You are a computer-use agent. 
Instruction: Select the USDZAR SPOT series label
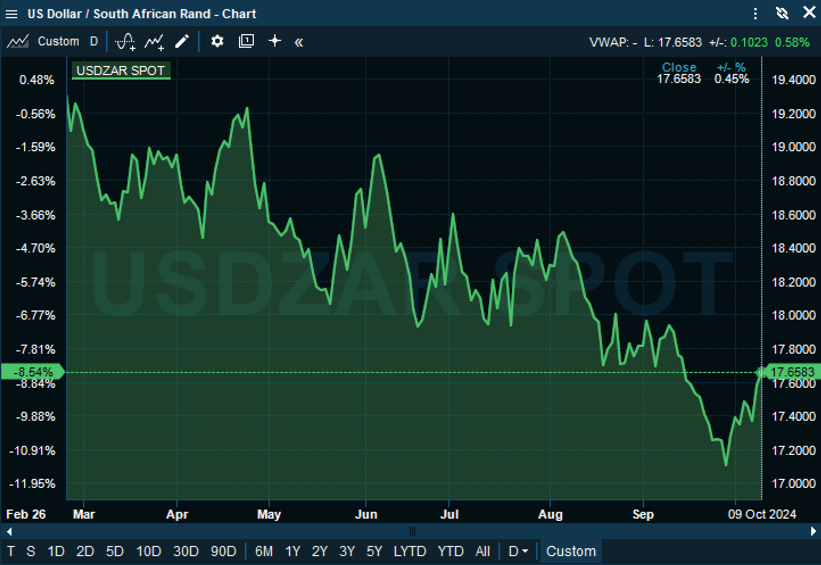121,71
